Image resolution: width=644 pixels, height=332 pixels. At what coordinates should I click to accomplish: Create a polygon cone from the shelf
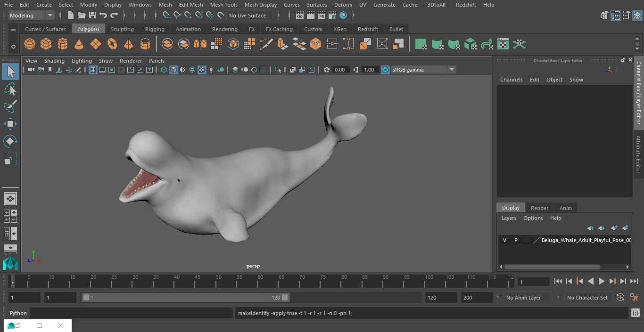[79, 44]
